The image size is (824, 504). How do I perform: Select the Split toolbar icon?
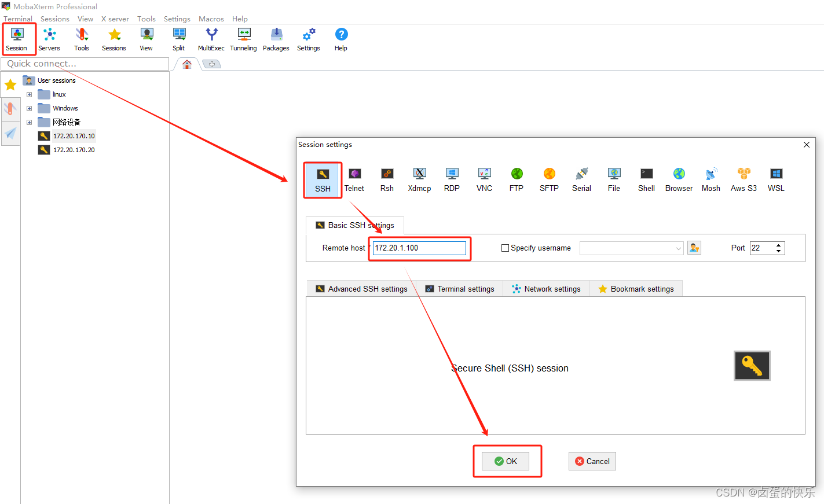(x=179, y=39)
